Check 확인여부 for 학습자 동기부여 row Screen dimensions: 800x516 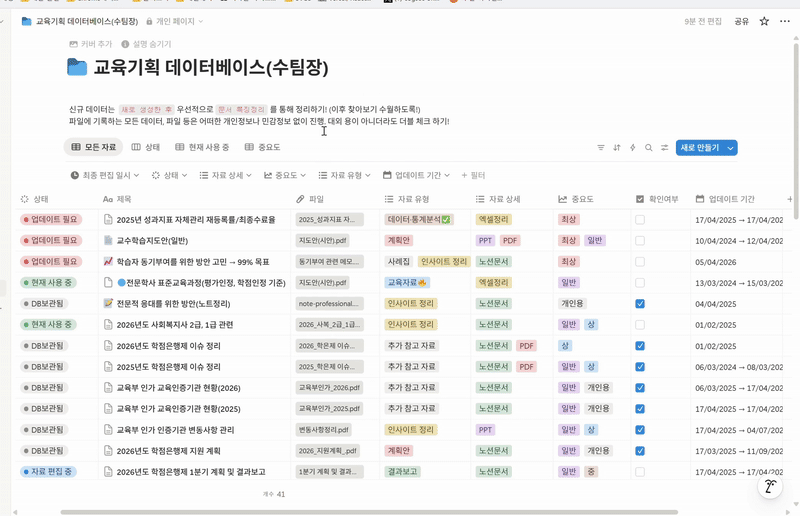pyautogui.click(x=640, y=261)
